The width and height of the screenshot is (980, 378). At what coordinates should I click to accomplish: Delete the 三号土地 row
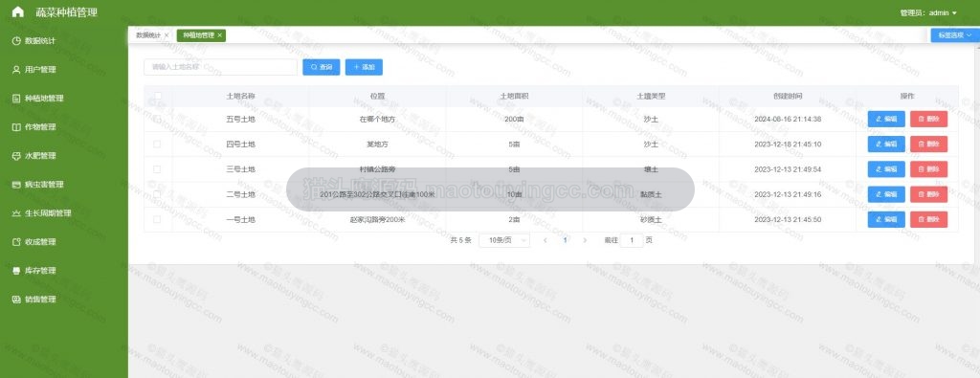click(x=928, y=169)
